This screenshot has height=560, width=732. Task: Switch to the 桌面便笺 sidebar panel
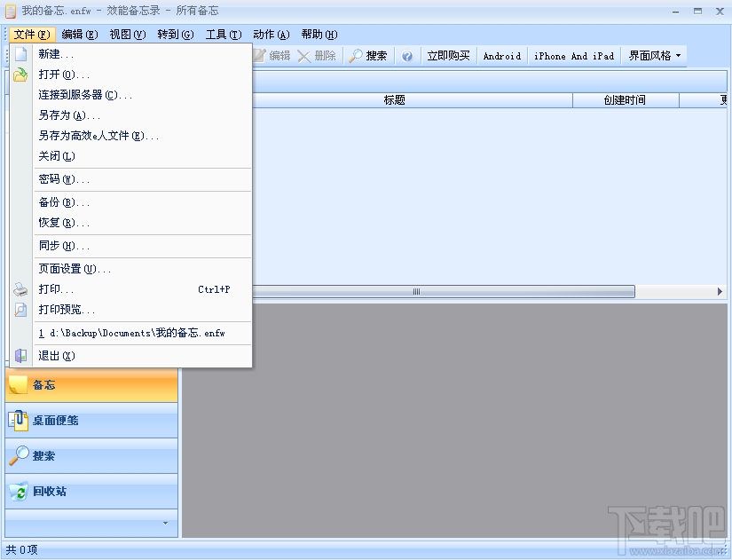pyautogui.click(x=89, y=422)
